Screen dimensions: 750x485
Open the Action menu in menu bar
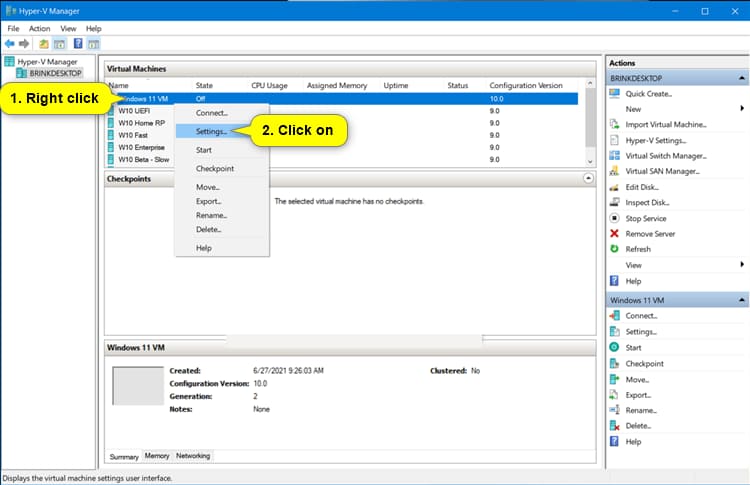(x=40, y=29)
